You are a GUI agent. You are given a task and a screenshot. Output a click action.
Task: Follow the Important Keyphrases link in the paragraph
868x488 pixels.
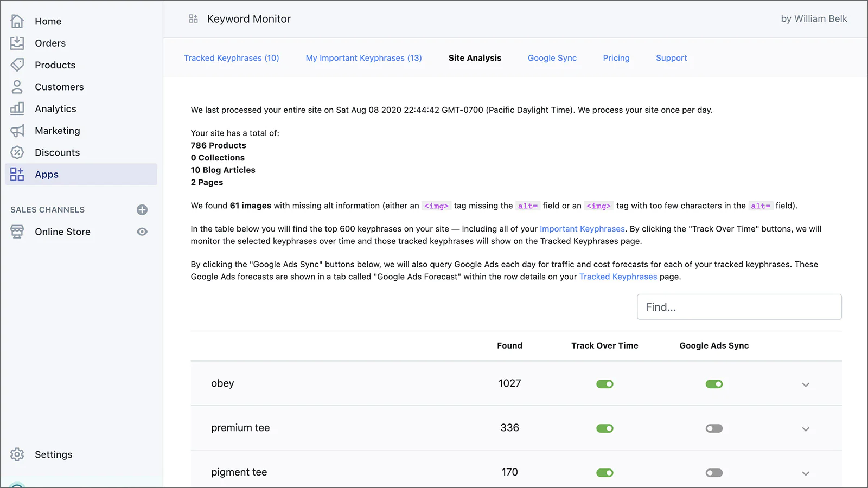coord(582,229)
